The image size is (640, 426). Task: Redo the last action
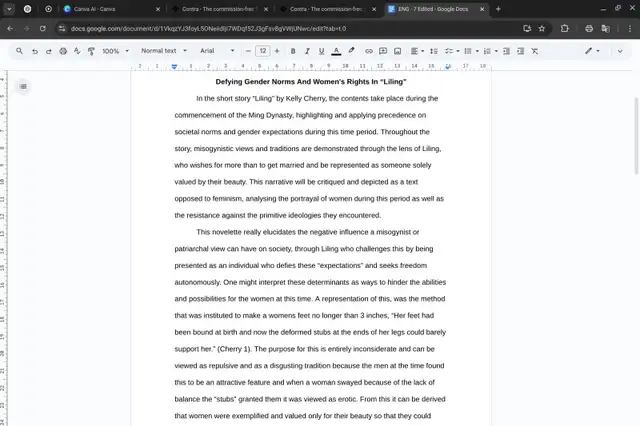49,51
